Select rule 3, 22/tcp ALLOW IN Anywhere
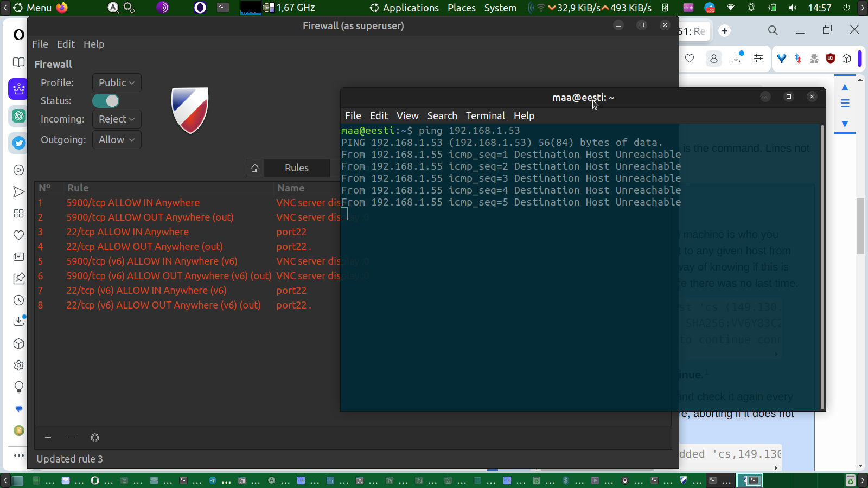 coord(127,232)
